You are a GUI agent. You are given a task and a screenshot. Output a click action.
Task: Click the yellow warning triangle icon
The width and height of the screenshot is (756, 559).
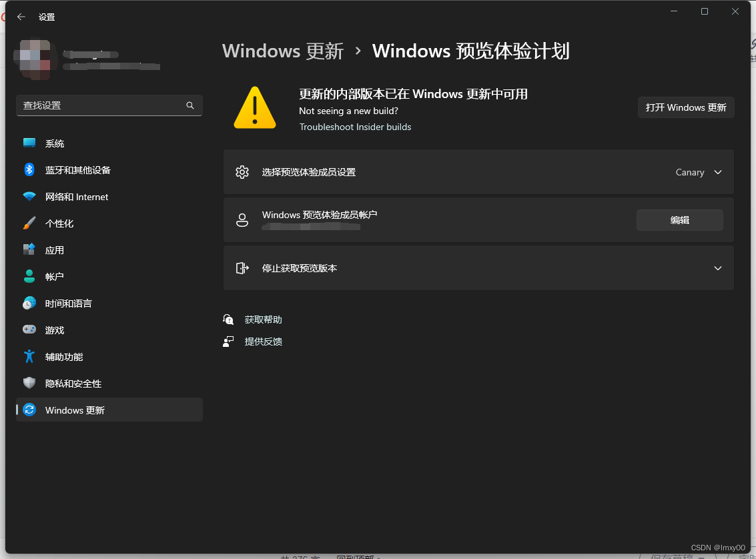tap(255, 107)
